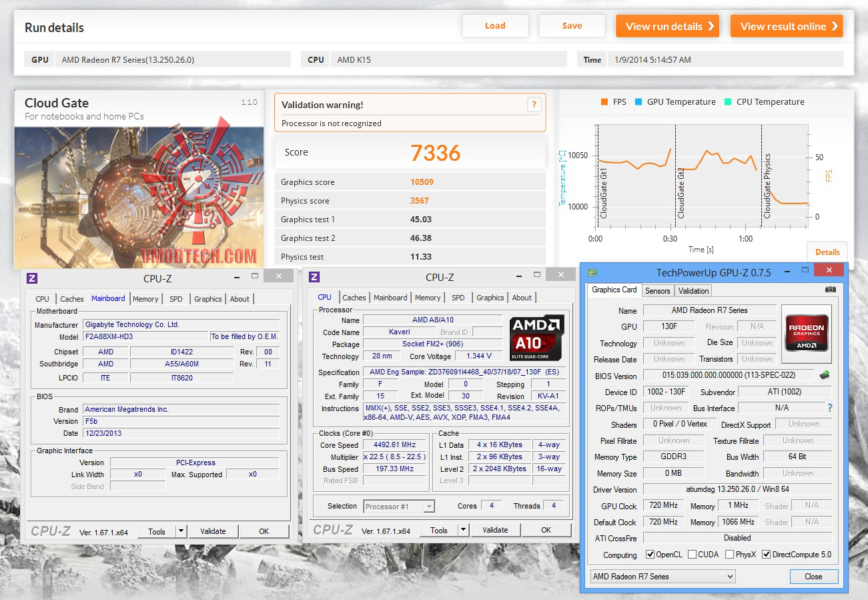
Task: Click the View result online button
Action: click(x=787, y=26)
